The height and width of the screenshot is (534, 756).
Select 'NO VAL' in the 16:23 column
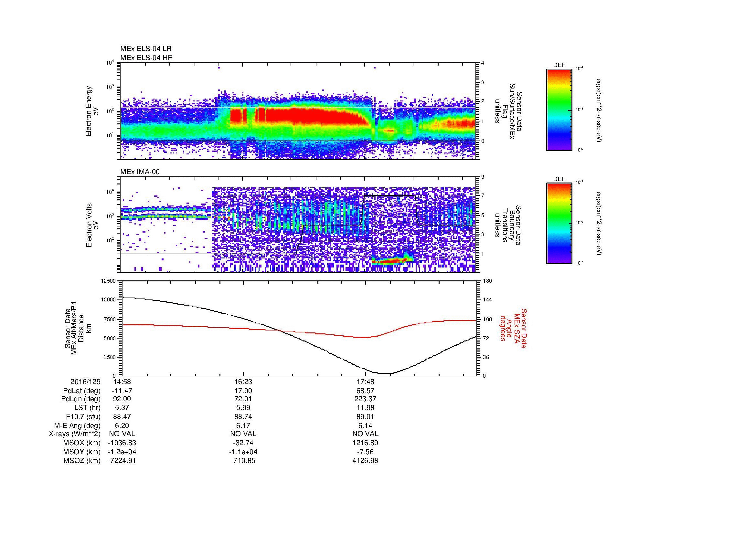coord(243,434)
